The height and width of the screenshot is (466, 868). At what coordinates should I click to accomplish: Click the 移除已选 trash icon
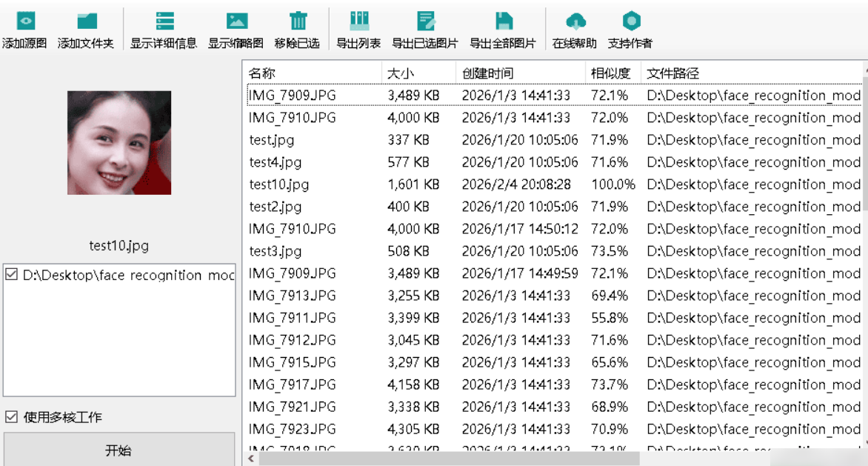pyautogui.click(x=298, y=21)
